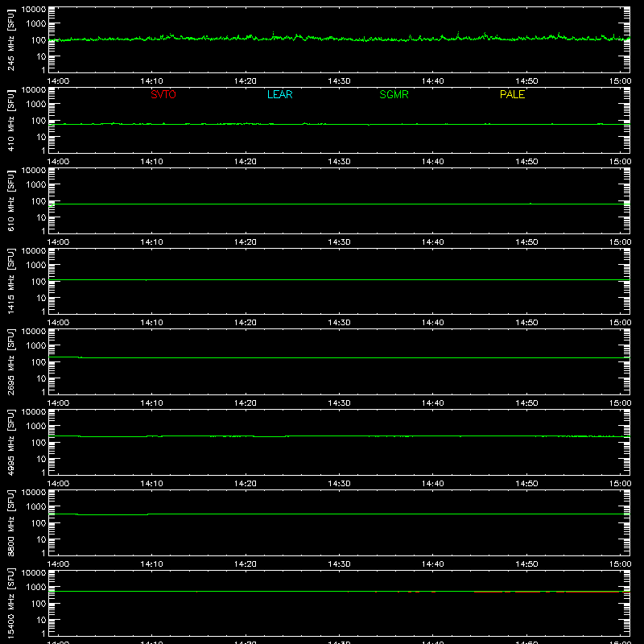Click the 410 MHz [SFU] axis label
644x644 pixels.
pyautogui.click(x=10, y=121)
